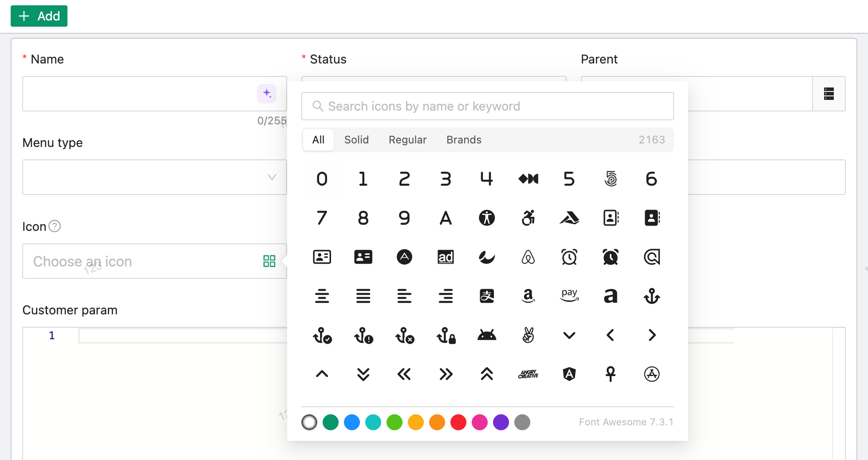The image size is (868, 460).
Task: Focus the Name text field
Action: 154,94
